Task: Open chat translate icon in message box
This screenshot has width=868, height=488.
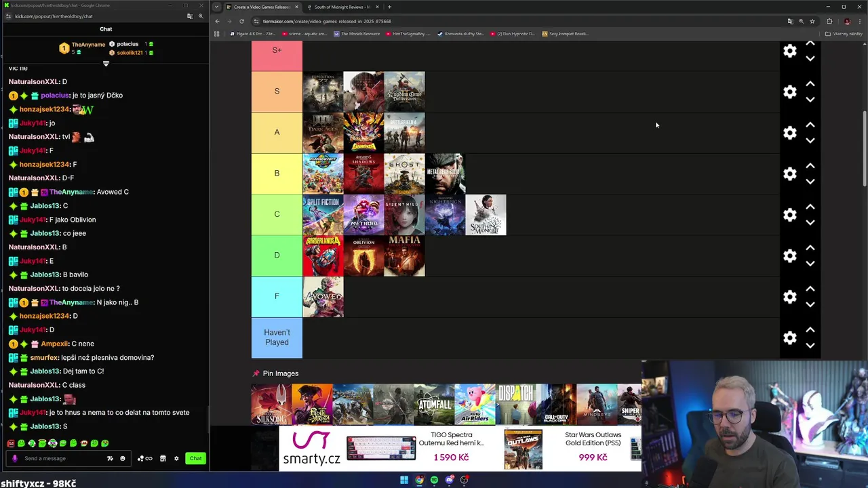Action: (110, 458)
